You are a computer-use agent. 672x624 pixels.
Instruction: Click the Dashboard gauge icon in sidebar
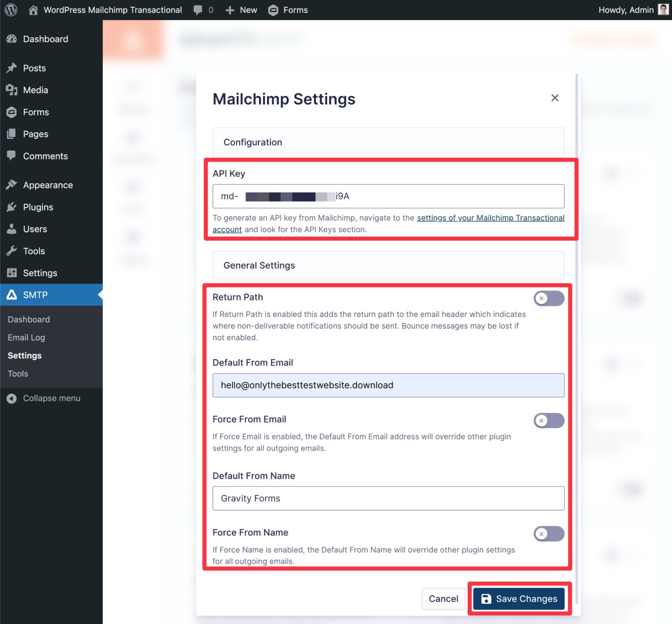point(12,39)
